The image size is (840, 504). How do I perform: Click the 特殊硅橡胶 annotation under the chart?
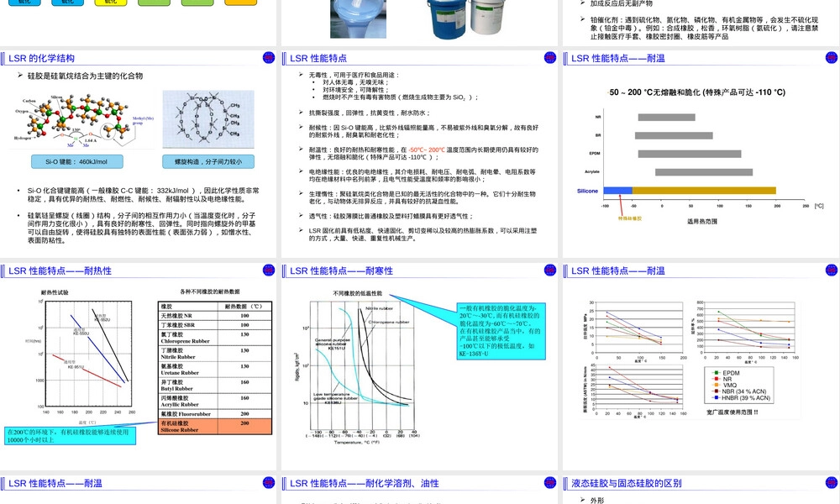click(630, 218)
